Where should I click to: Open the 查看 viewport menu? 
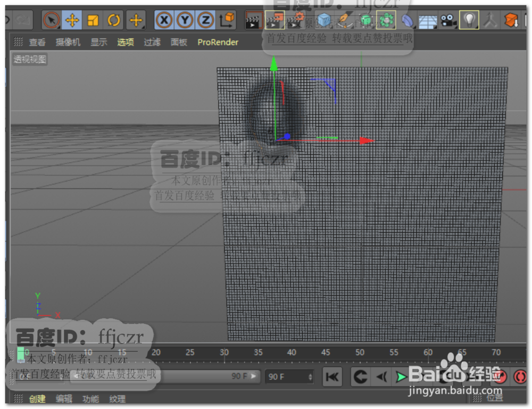click(x=37, y=42)
